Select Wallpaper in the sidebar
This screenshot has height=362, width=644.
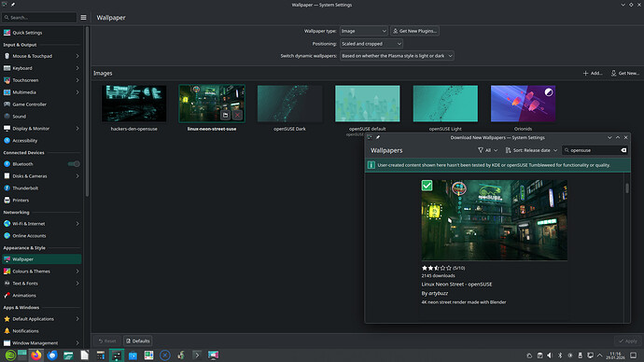coord(41,259)
